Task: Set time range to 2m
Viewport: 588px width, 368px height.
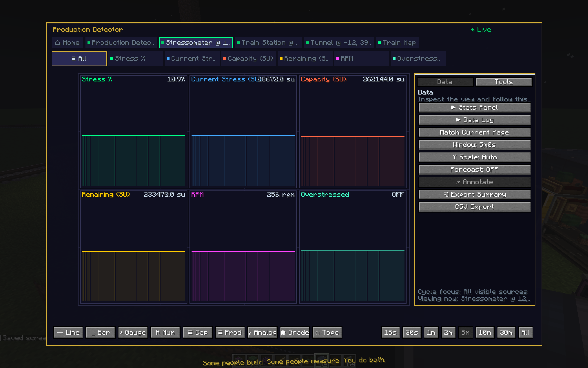Action: 448,333
